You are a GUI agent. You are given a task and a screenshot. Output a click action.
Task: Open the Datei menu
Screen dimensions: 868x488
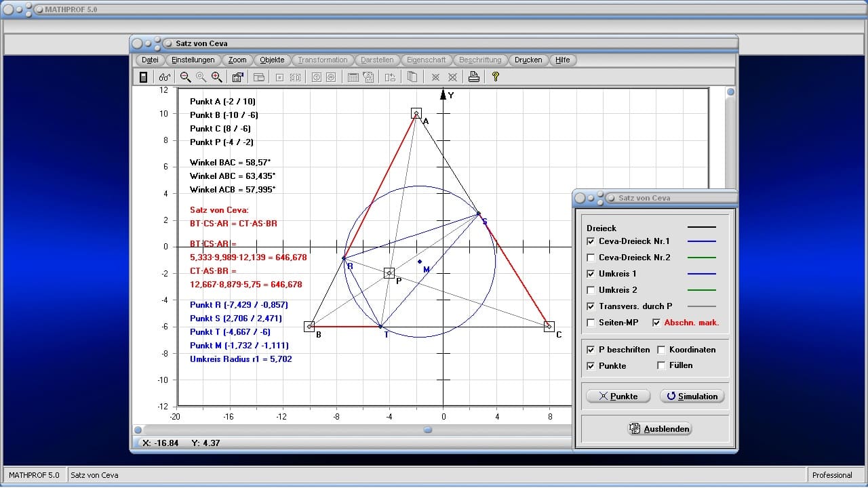pos(150,60)
